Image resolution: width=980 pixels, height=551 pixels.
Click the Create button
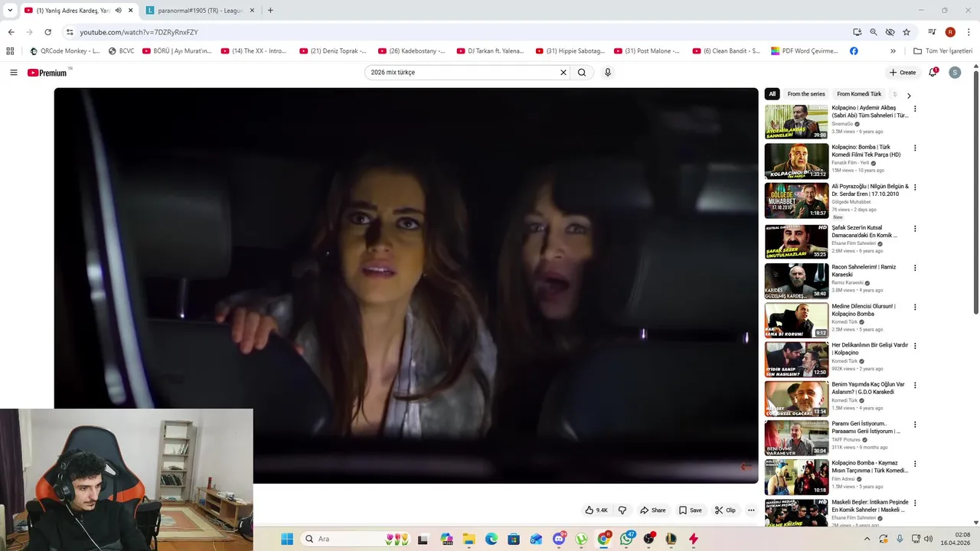pyautogui.click(x=903, y=73)
